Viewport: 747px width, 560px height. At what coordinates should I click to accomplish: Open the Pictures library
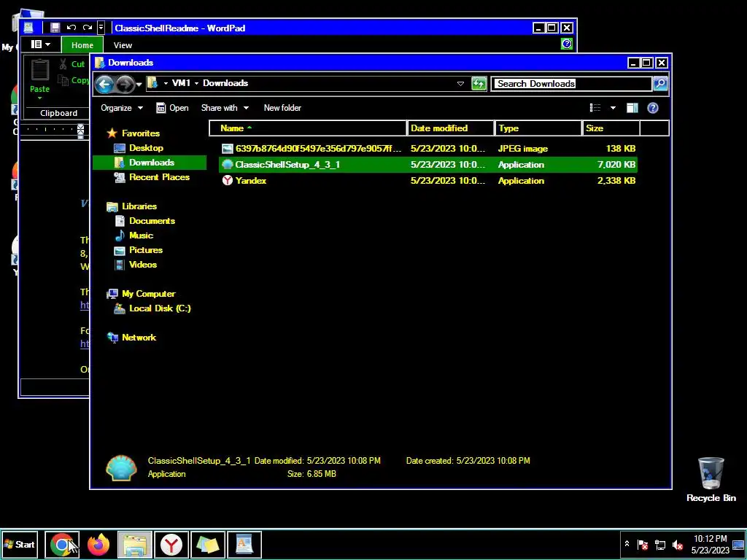[146, 250]
